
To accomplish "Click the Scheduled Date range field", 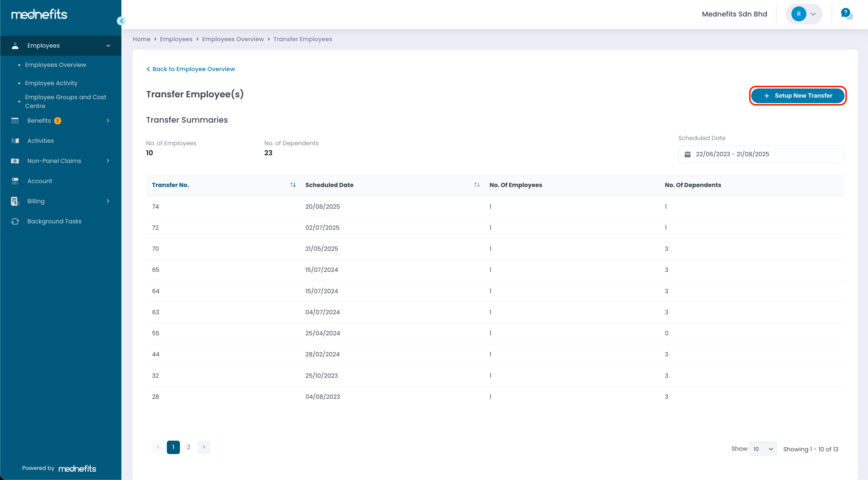I will [761, 154].
